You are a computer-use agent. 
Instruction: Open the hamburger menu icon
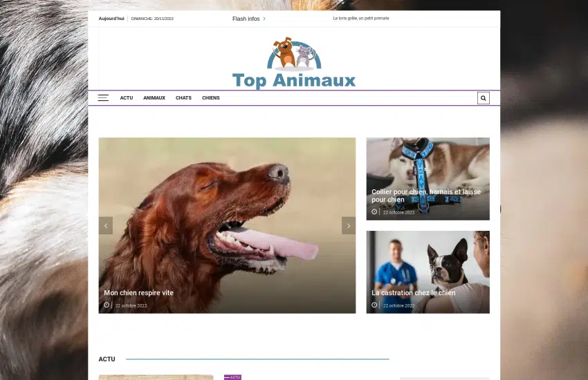103,98
